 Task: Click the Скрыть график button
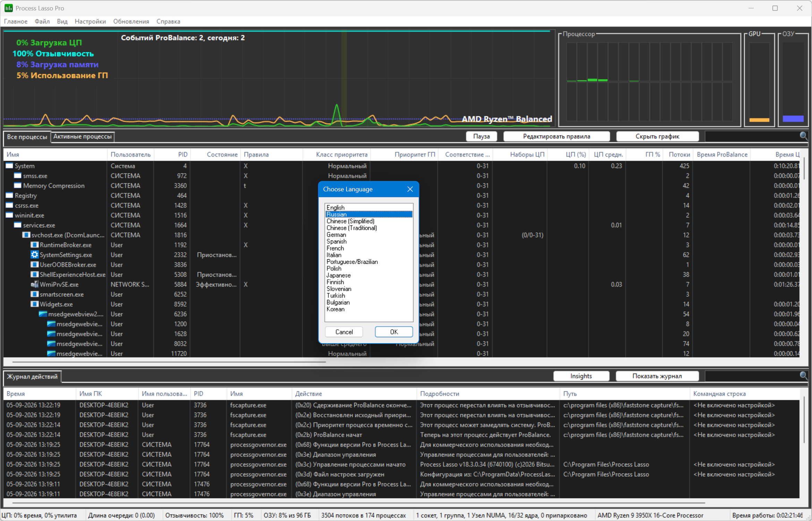click(657, 136)
